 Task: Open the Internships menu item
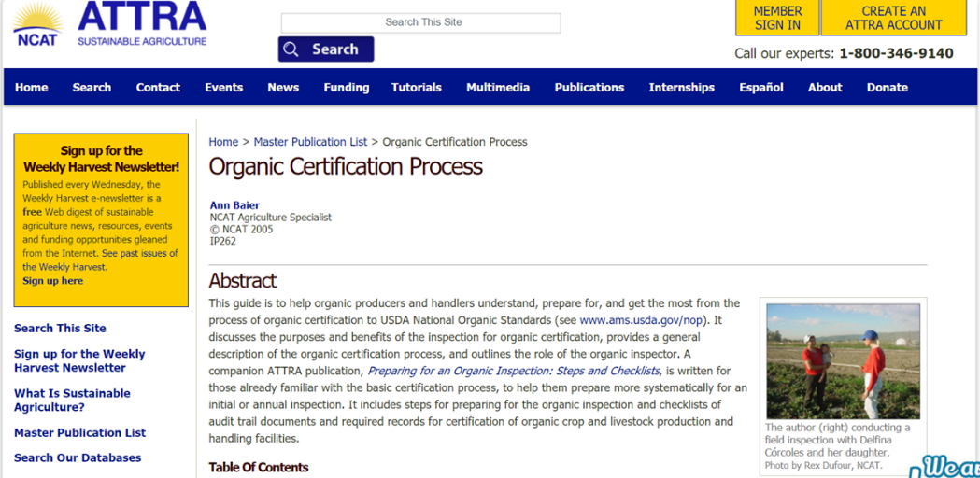tap(681, 88)
